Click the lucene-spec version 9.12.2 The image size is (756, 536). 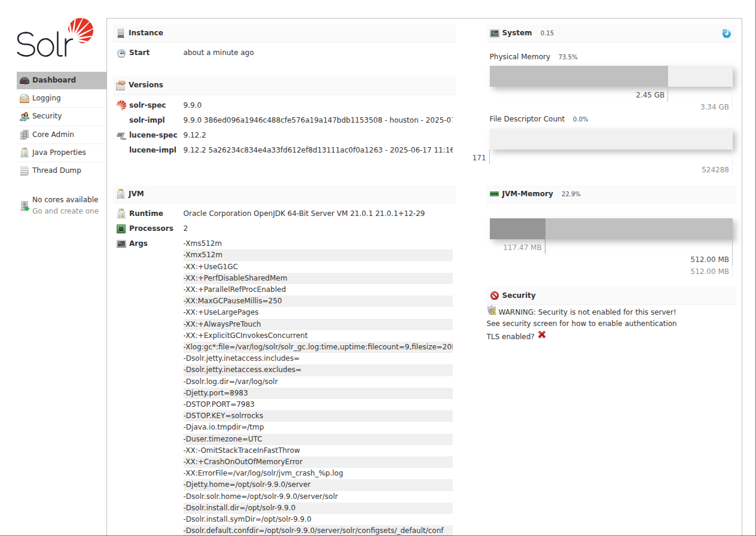[x=195, y=135]
